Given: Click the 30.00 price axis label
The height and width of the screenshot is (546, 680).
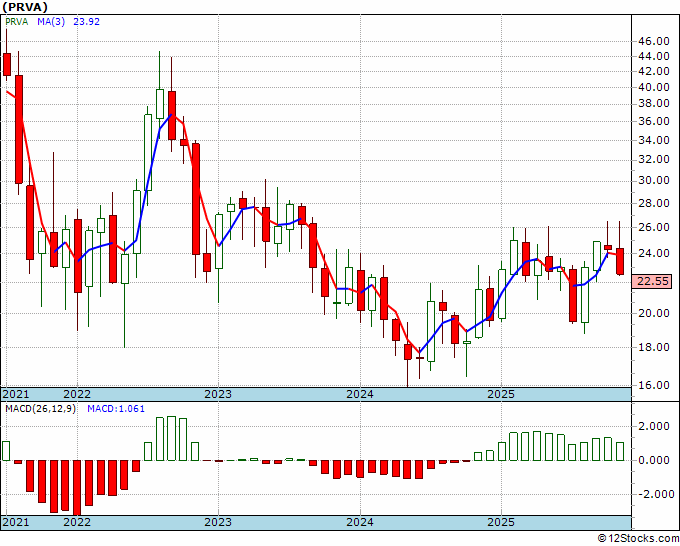Looking at the screenshot, I should click(x=654, y=180).
